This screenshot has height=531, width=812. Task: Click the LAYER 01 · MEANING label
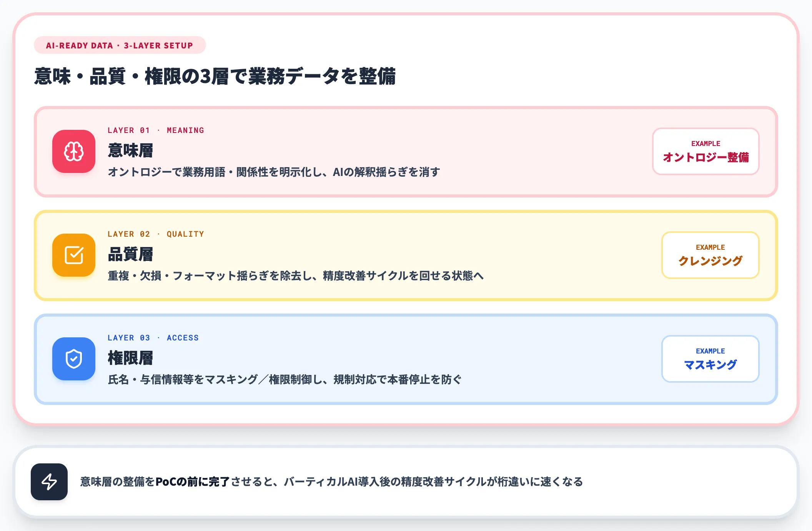(x=156, y=130)
